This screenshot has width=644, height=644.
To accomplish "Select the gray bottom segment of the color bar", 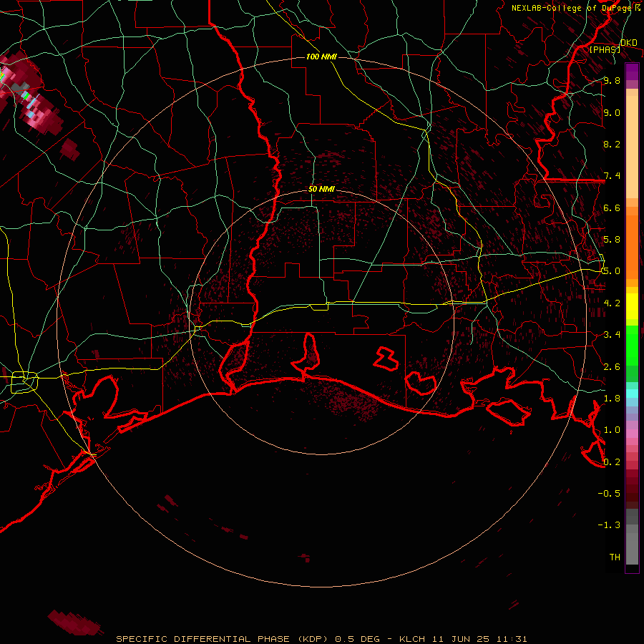I will click(632, 546).
